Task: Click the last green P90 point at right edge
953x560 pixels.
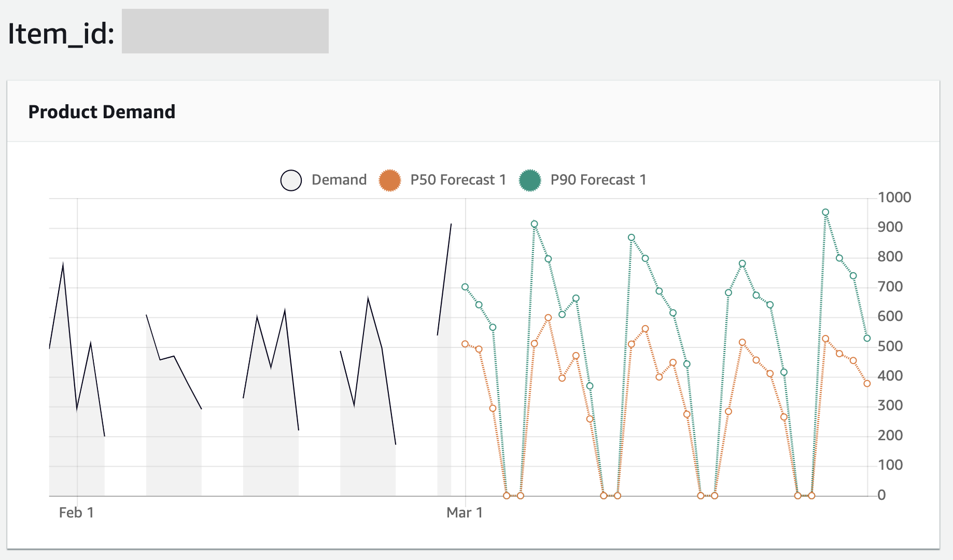Action: point(867,339)
